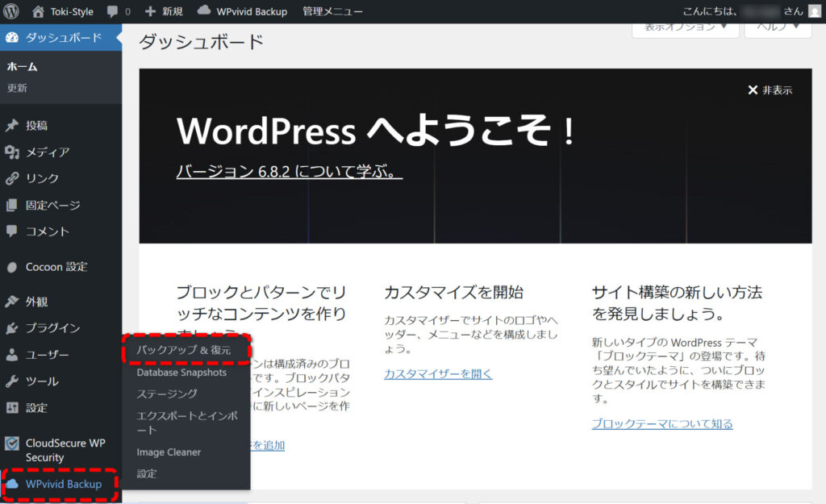The width and height of the screenshot is (826, 504).
Task: Click the WordPress logo icon in admin bar
Action: pyautogui.click(x=11, y=11)
